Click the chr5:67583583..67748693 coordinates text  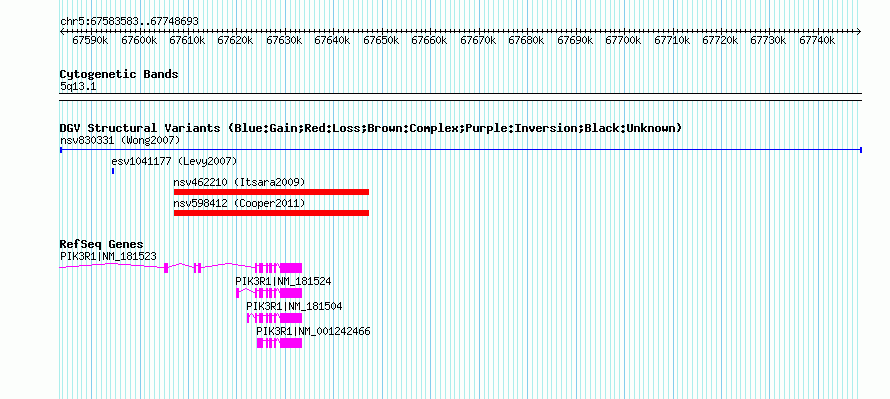coord(129,22)
